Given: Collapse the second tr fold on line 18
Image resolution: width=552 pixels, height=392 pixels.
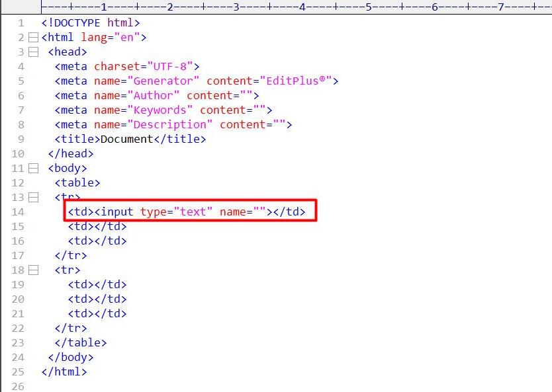Looking at the screenshot, I should (x=33, y=270).
